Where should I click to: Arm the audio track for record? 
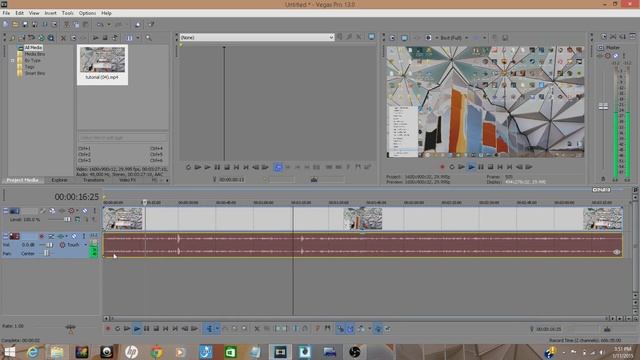pyautogui.click(x=41, y=236)
